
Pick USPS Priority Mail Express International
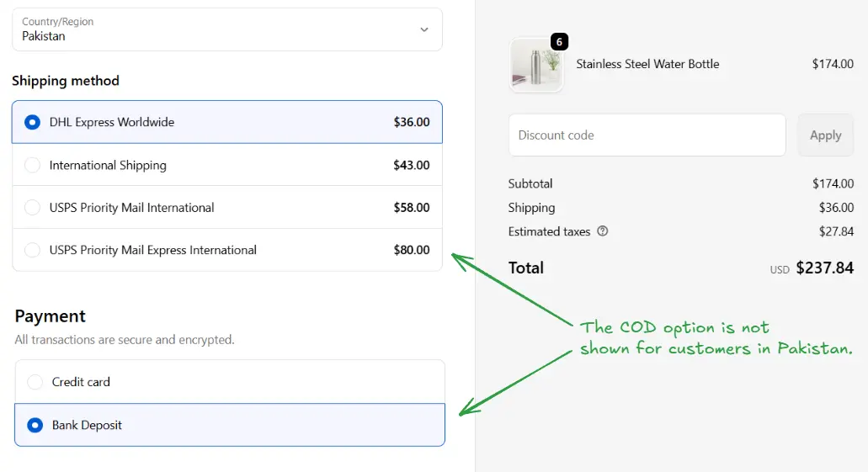(33, 250)
